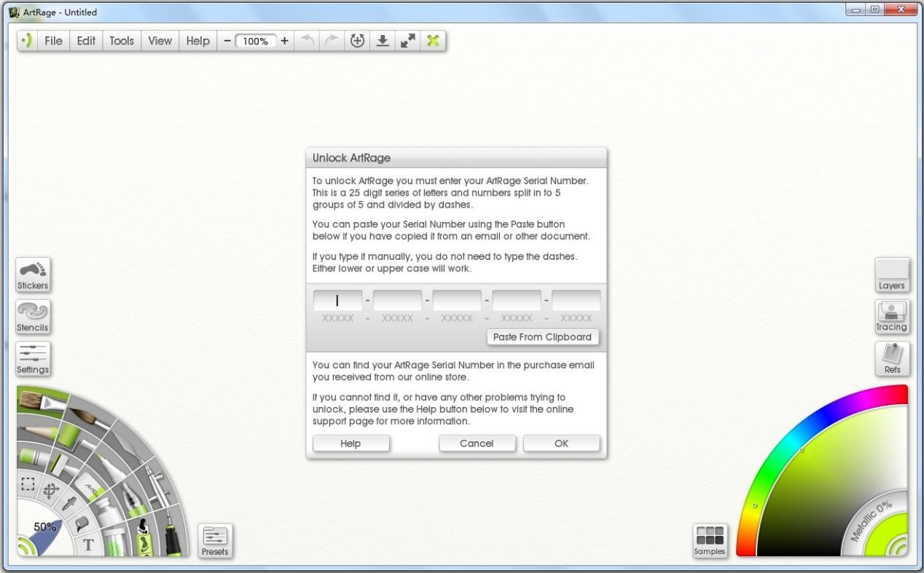
Task: Click the circular plus canvas positioner icon
Action: [x=357, y=41]
